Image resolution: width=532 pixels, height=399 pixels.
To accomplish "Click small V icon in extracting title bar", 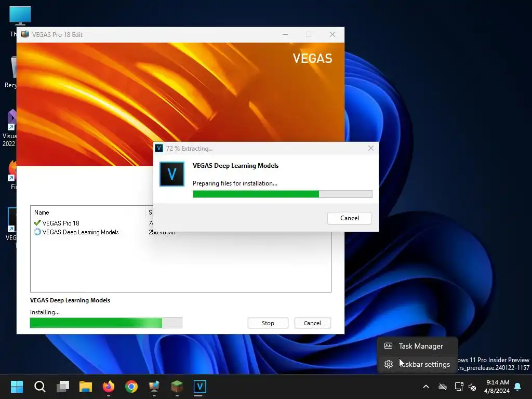I will click(159, 148).
